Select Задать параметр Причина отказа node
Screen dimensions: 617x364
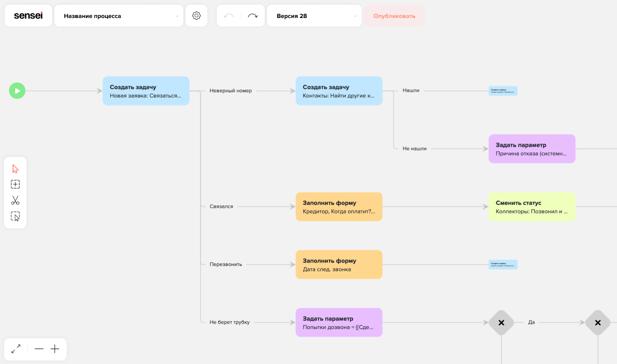click(x=532, y=149)
